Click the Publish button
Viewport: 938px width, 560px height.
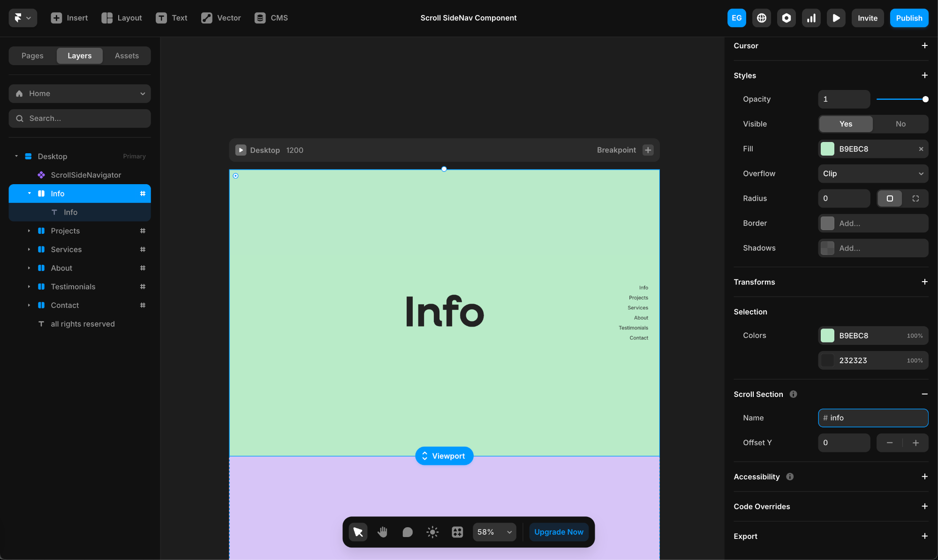[909, 18]
